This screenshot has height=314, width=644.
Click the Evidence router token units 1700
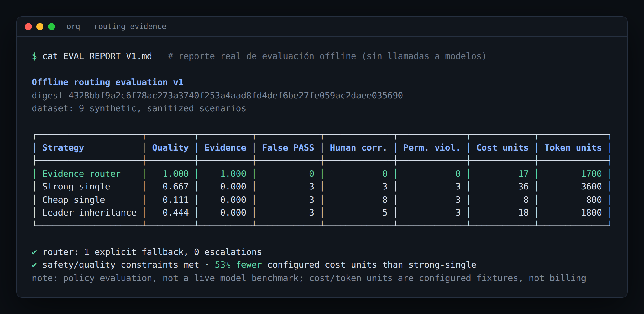pyautogui.click(x=591, y=174)
